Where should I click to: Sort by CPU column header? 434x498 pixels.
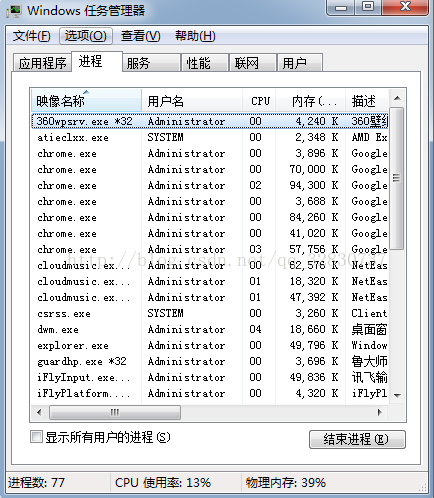point(259,101)
